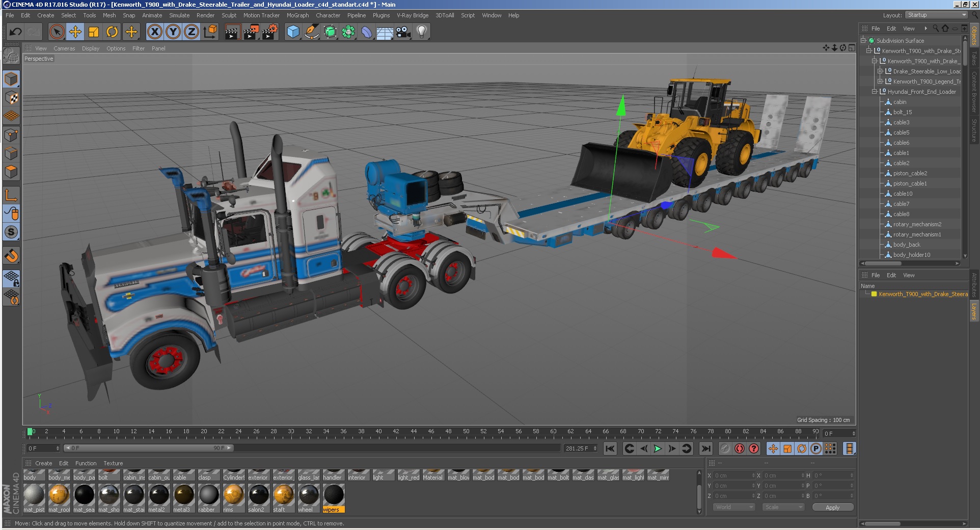Click the Undo arrow icon
This screenshot has width=980, height=530.
click(15, 32)
